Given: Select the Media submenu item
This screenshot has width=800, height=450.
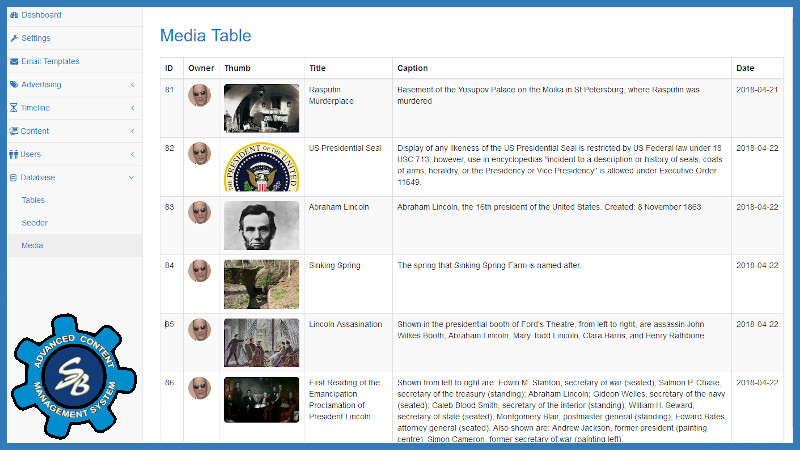Looking at the screenshot, I should [x=32, y=245].
